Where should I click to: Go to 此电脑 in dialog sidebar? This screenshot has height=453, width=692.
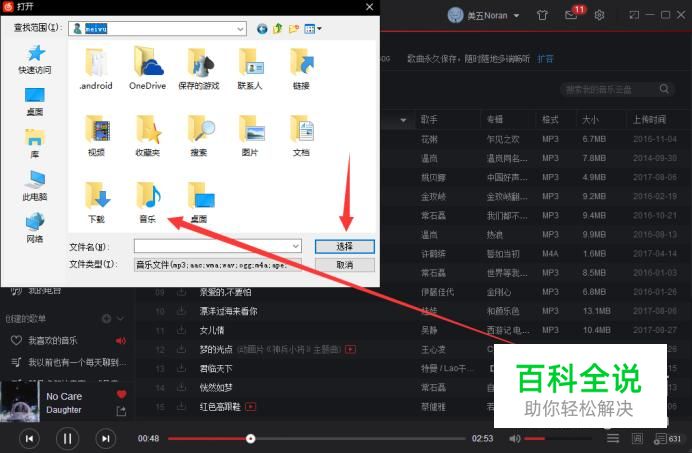tap(35, 186)
